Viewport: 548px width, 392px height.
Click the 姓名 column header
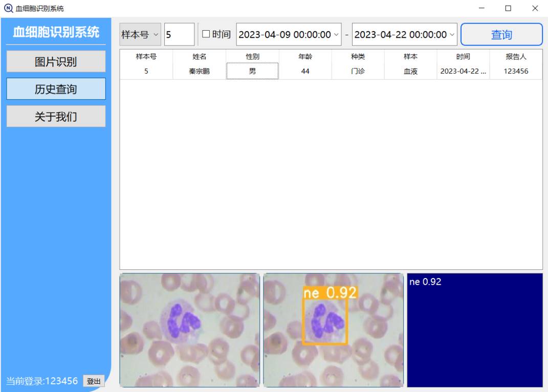(x=199, y=57)
